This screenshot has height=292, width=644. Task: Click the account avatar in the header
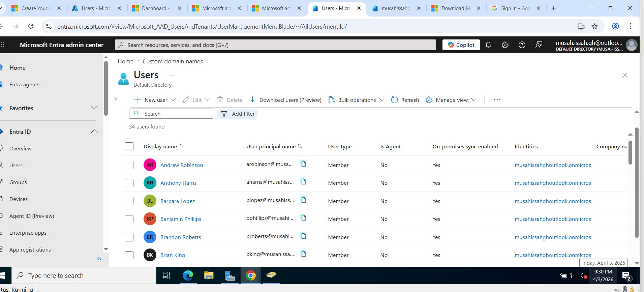click(x=632, y=45)
